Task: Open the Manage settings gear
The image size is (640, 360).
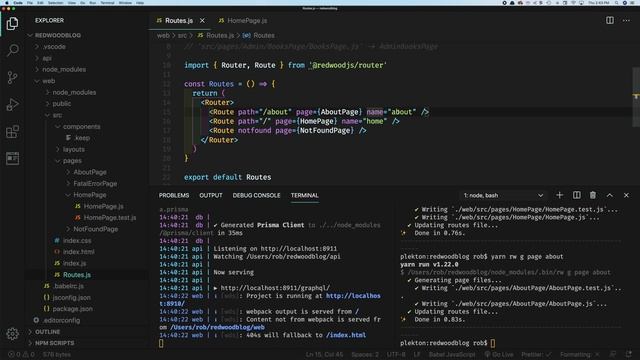Action: coord(12,334)
